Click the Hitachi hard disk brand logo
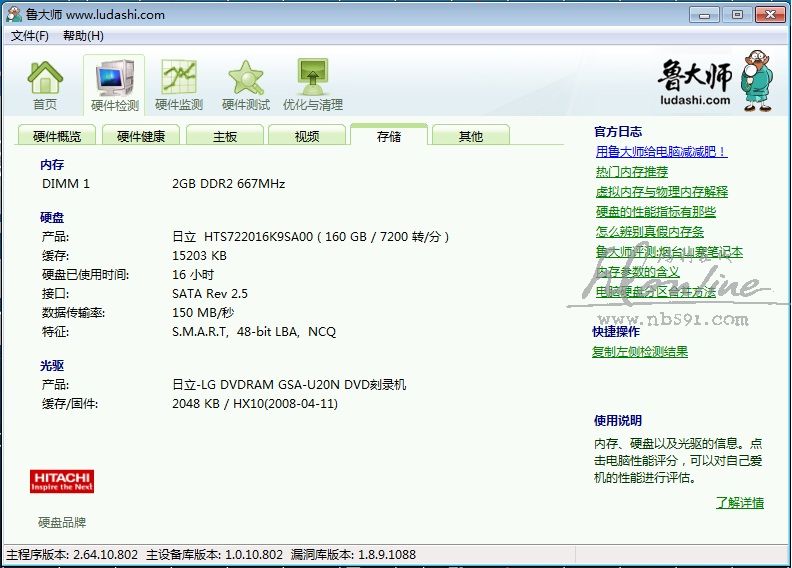The height and width of the screenshot is (568, 792). 62,481
